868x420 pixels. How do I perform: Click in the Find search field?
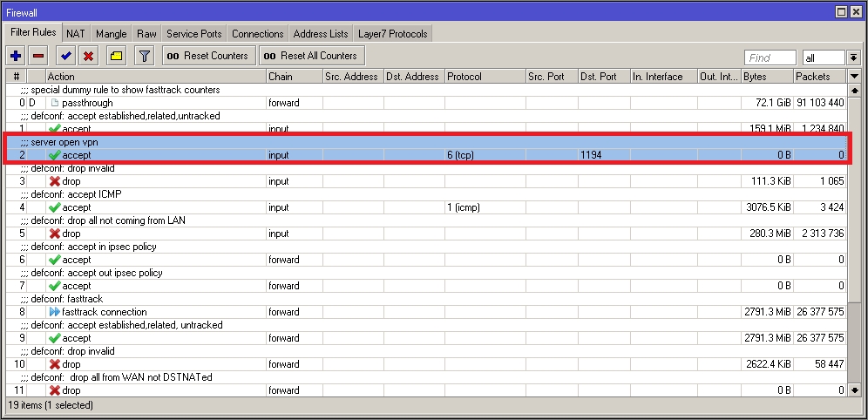[x=770, y=58]
